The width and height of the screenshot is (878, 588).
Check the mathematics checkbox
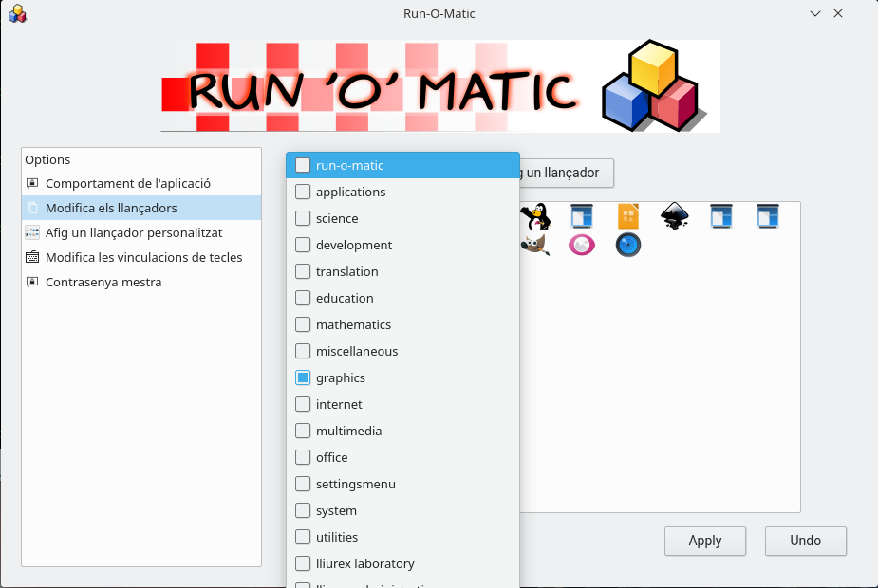click(303, 324)
